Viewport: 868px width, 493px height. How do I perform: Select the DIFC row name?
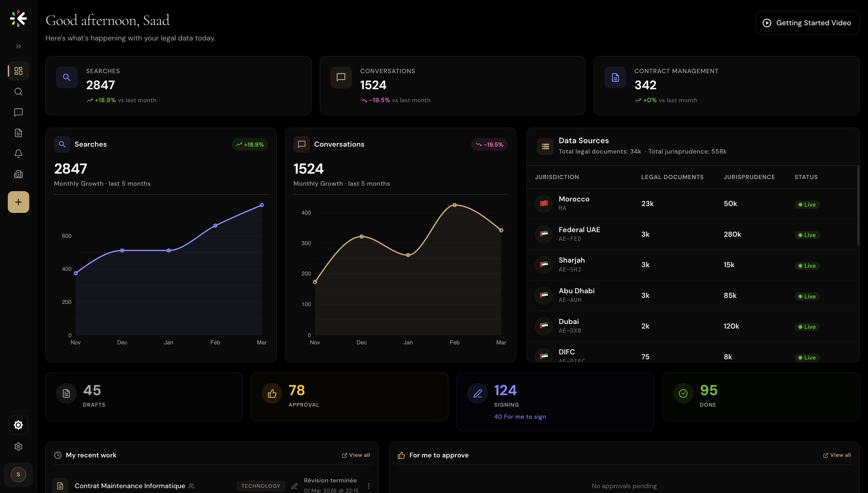567,352
